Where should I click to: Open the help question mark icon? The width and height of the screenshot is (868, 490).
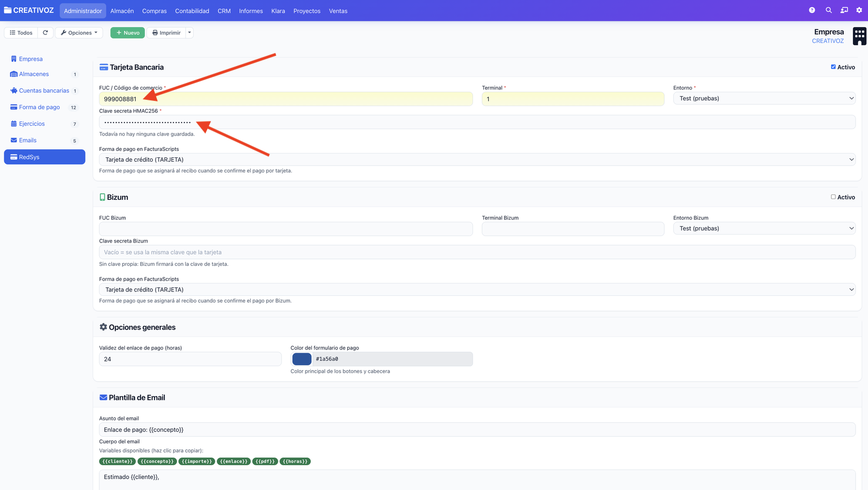[x=812, y=10]
